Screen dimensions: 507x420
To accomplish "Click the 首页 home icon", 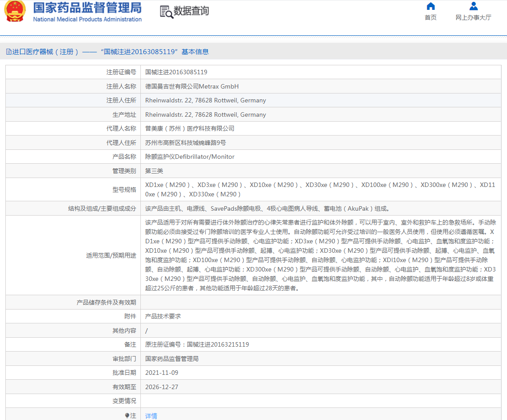I will pos(430,6).
